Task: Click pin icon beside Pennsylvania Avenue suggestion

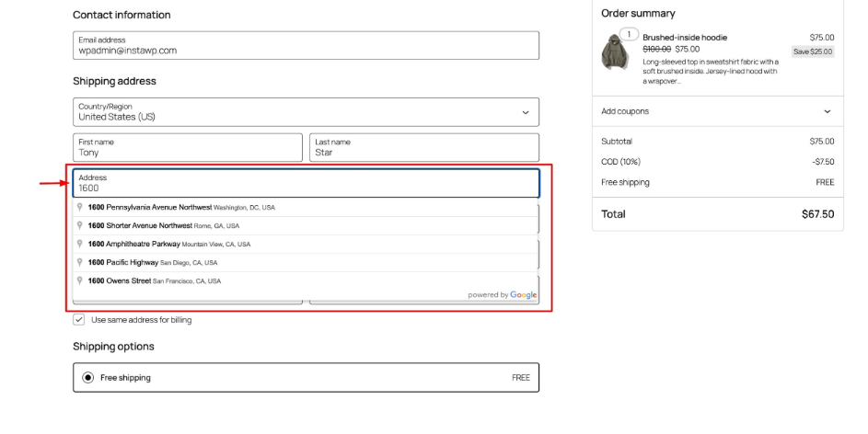Action: (80, 207)
